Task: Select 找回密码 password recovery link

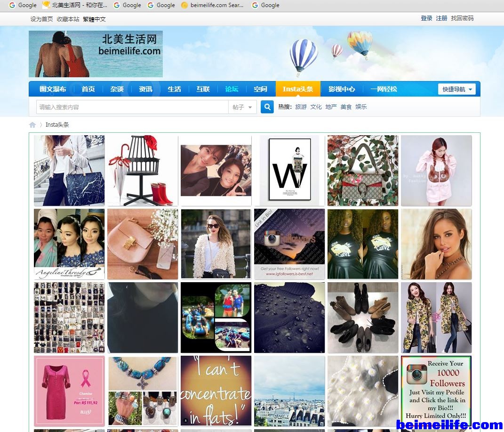Action: click(462, 18)
